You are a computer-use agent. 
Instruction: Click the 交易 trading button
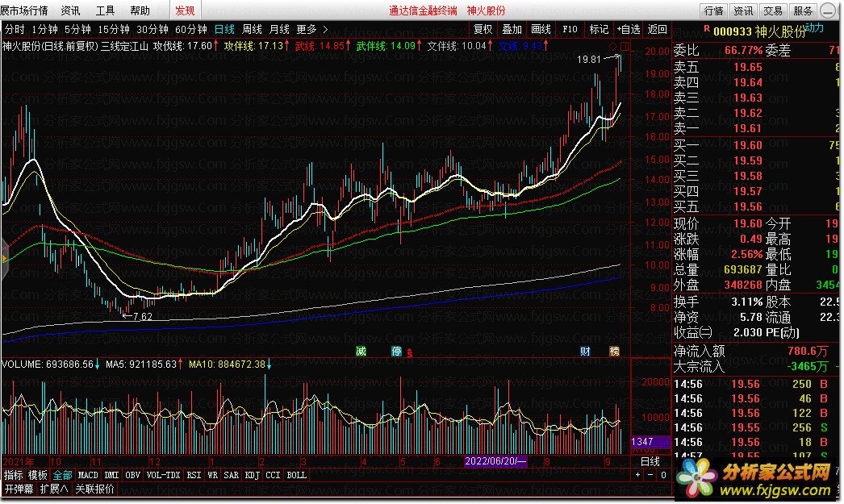[773, 10]
